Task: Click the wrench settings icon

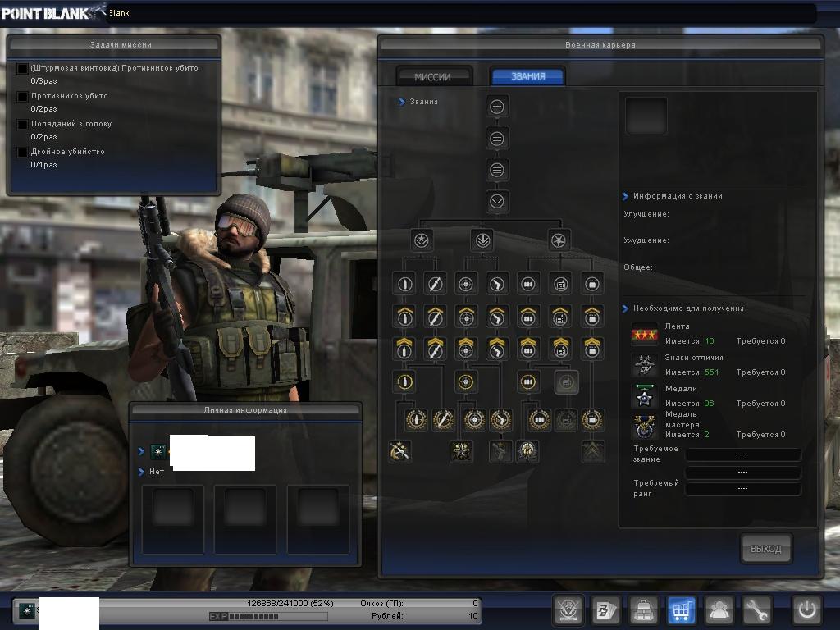Action: tap(757, 610)
